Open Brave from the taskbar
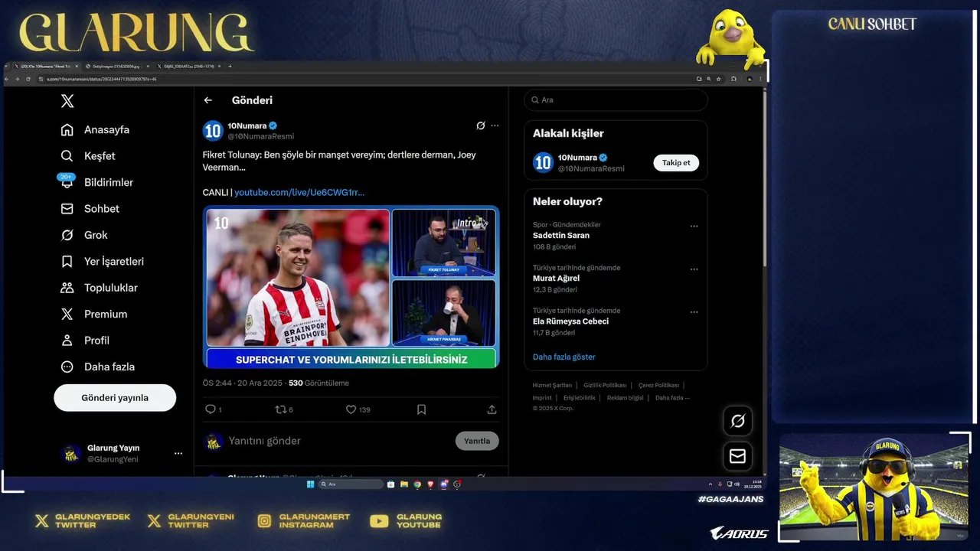The image size is (980, 551). (x=430, y=484)
